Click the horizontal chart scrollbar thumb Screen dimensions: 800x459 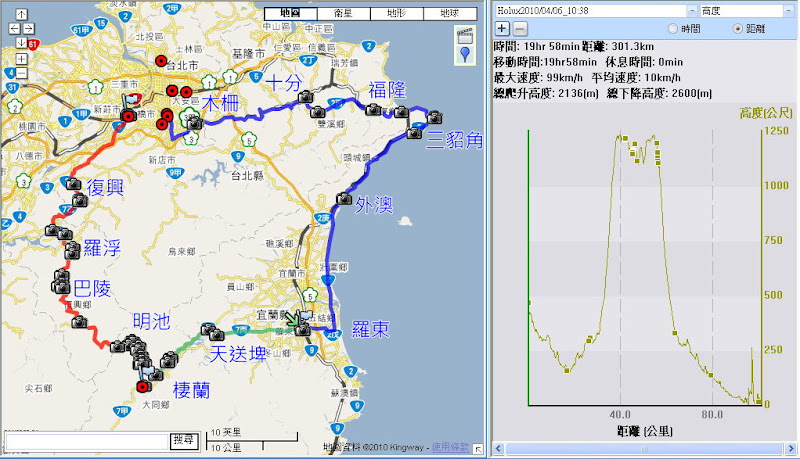644,449
